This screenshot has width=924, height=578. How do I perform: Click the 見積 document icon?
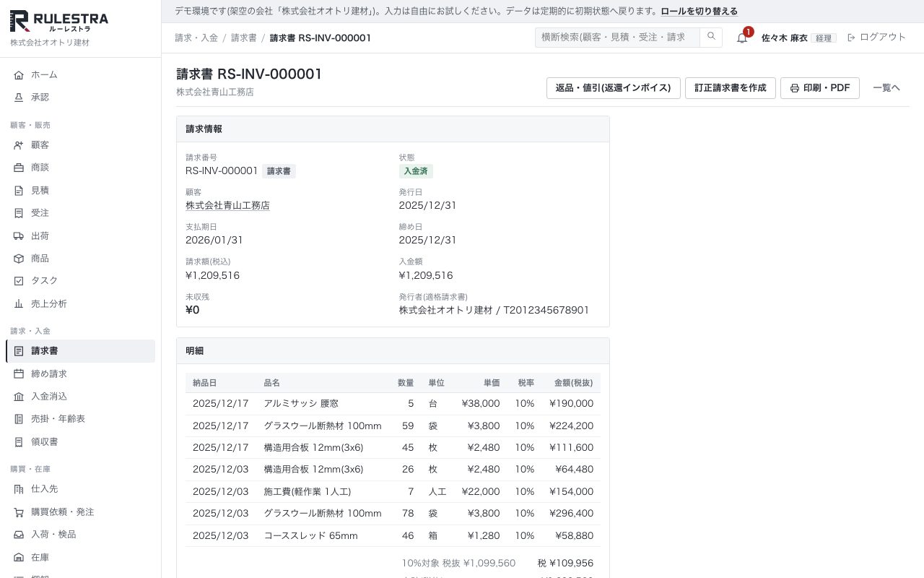click(19, 191)
